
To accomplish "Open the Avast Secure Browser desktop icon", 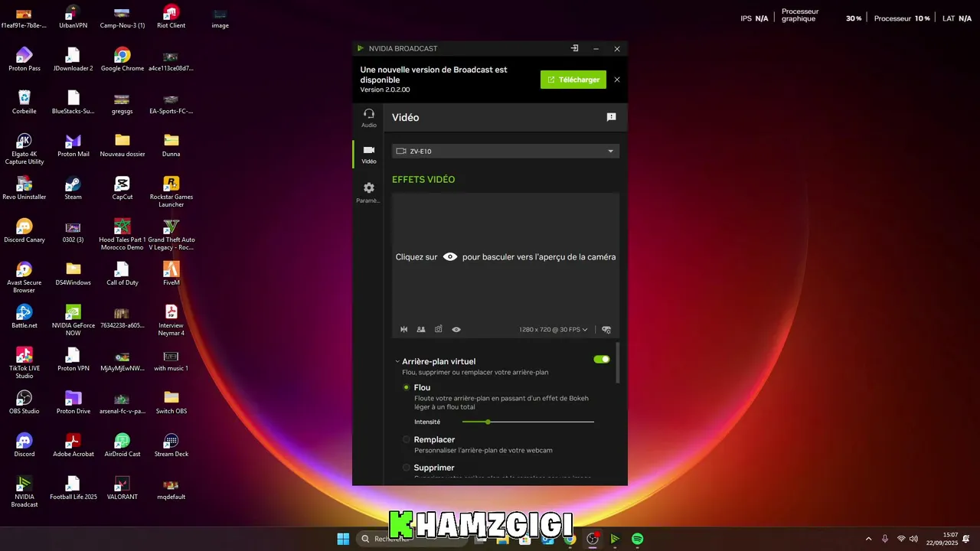I will (x=24, y=278).
